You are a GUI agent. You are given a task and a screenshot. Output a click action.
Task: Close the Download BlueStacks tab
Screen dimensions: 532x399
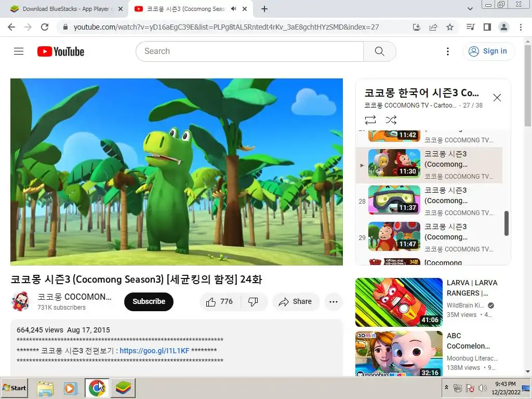(121, 9)
